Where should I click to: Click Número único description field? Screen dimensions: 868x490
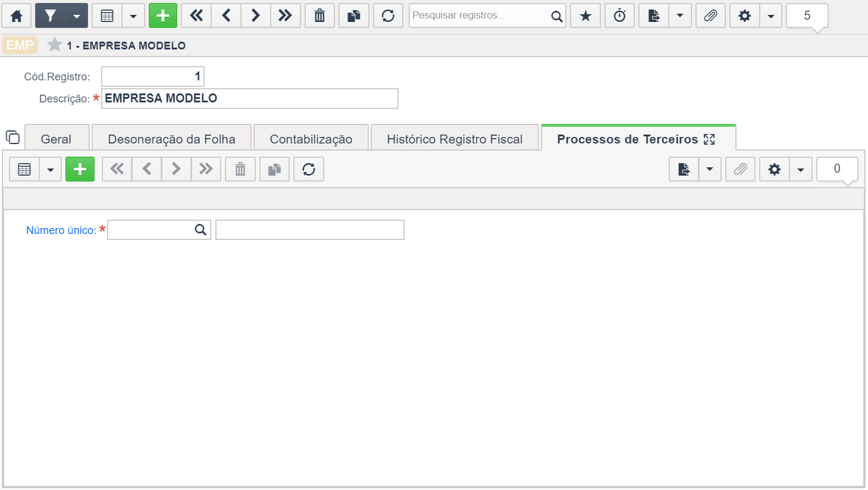tap(310, 230)
